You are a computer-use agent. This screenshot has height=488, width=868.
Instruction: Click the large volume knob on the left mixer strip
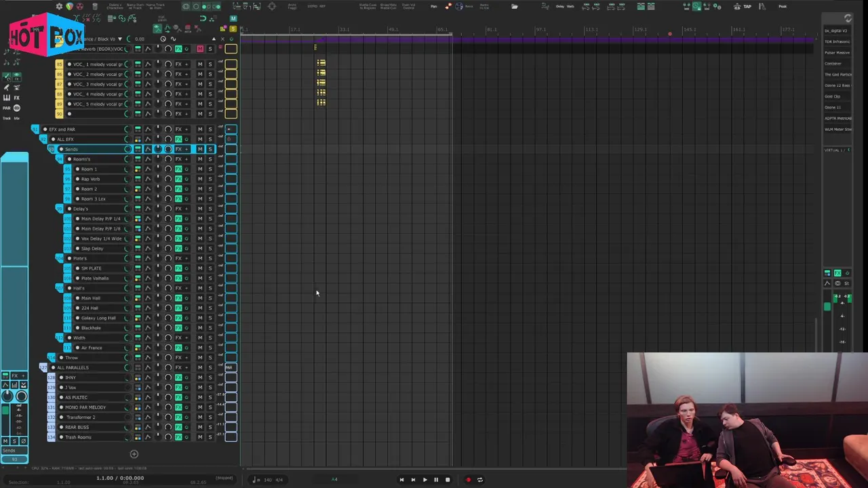point(7,396)
